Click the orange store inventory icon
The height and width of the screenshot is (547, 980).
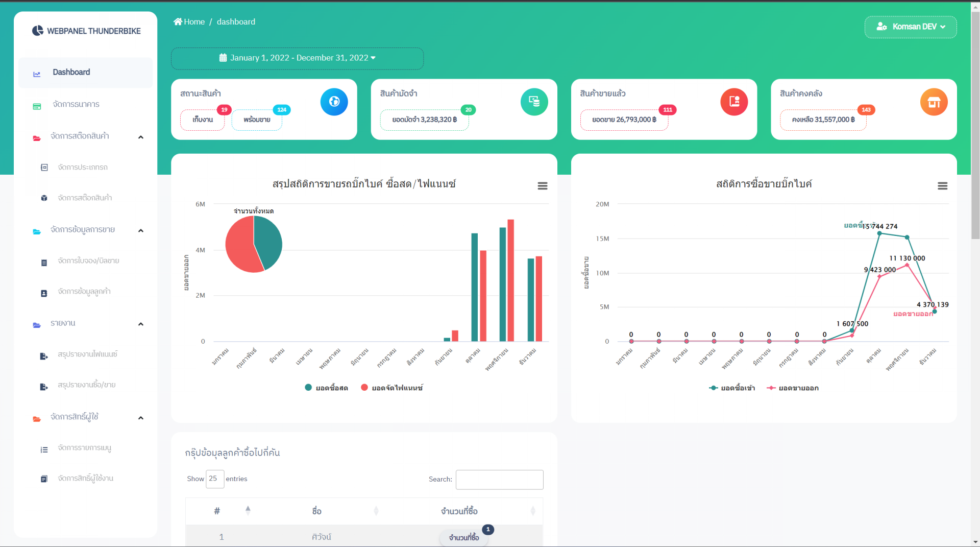click(933, 102)
